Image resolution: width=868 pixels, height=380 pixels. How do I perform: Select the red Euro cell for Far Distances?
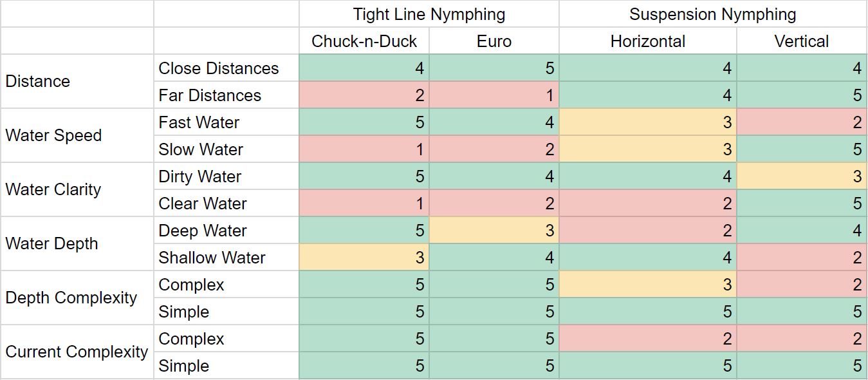pyautogui.click(x=494, y=95)
